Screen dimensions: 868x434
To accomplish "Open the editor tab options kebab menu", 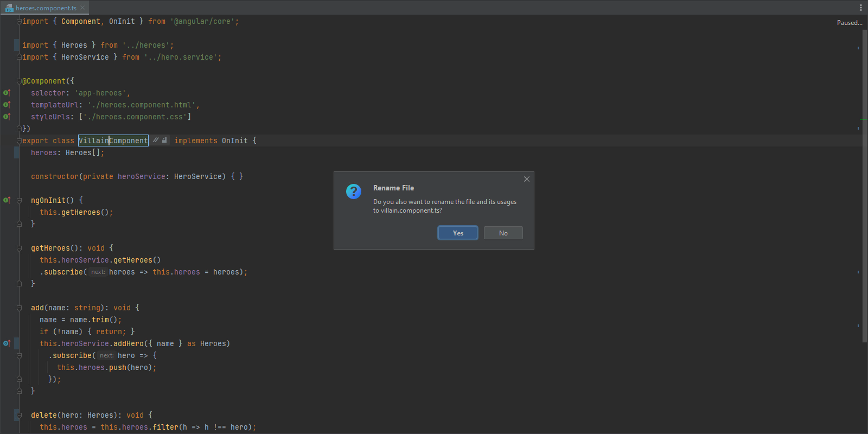I will coord(861,8).
